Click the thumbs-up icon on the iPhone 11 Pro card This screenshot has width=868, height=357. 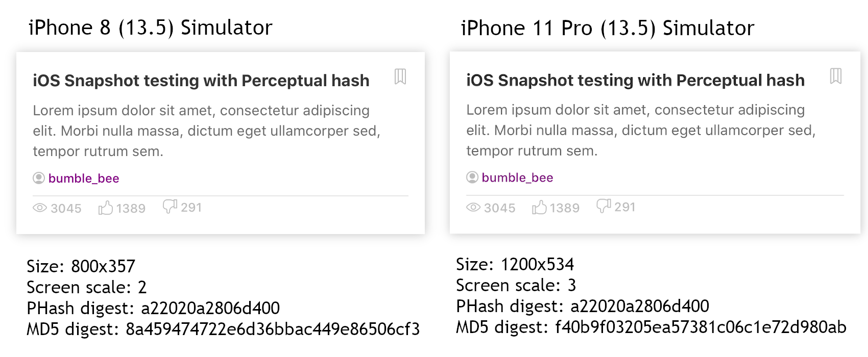(x=540, y=208)
